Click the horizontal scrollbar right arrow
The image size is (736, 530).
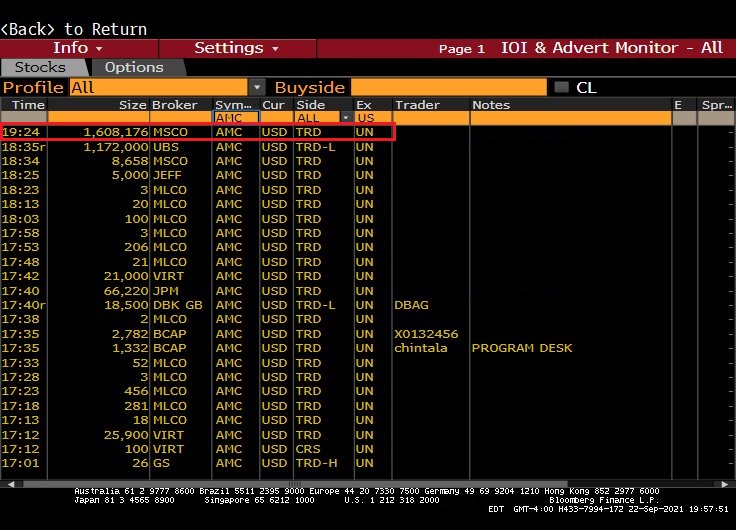(x=725, y=484)
